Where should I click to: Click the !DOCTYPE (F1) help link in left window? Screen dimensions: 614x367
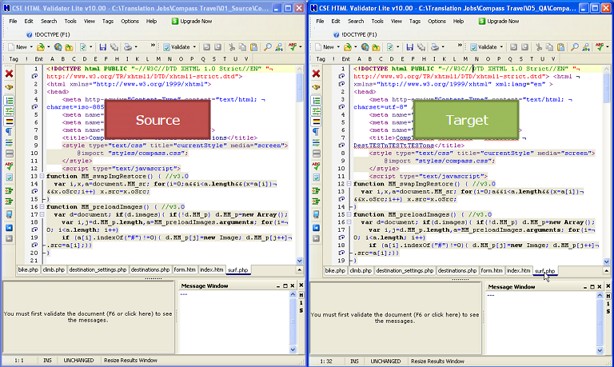pyautogui.click(x=48, y=34)
